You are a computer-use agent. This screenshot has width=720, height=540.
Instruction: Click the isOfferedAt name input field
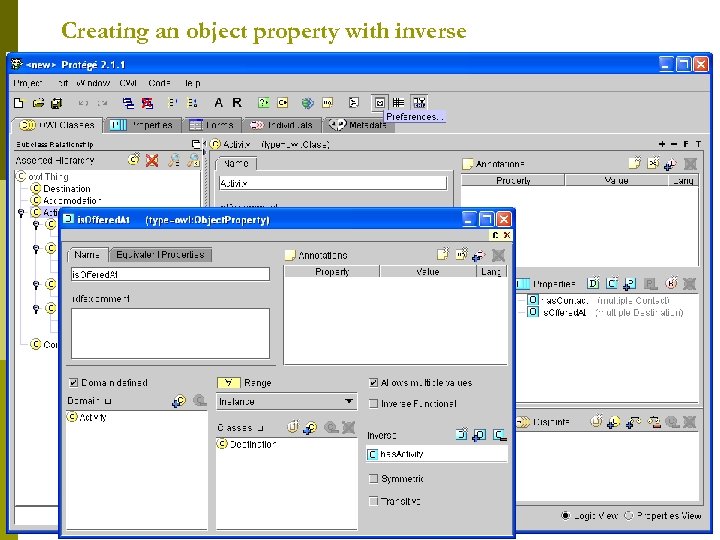pyautogui.click(x=170, y=275)
